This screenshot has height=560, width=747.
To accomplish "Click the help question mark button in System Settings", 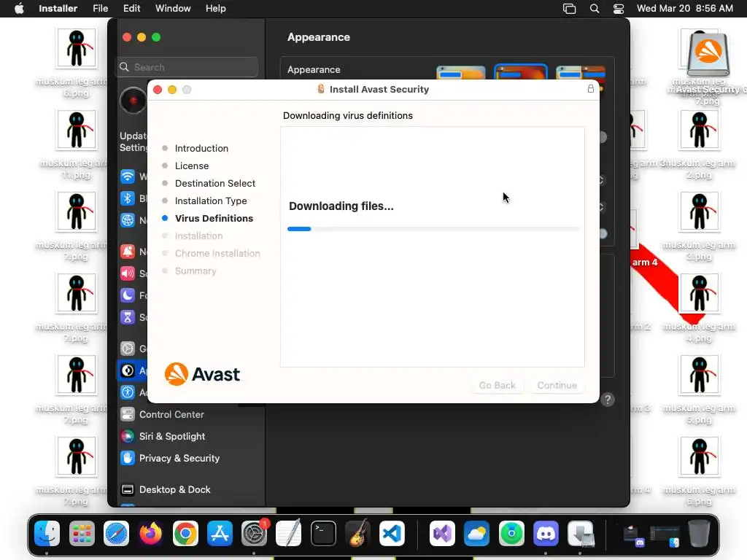I will click(608, 400).
